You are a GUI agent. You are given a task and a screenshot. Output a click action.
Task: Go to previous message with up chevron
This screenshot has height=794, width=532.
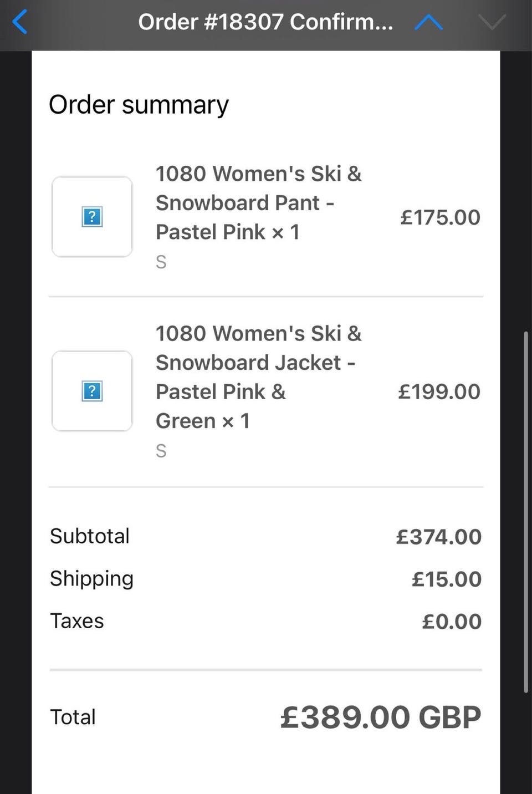point(428,23)
